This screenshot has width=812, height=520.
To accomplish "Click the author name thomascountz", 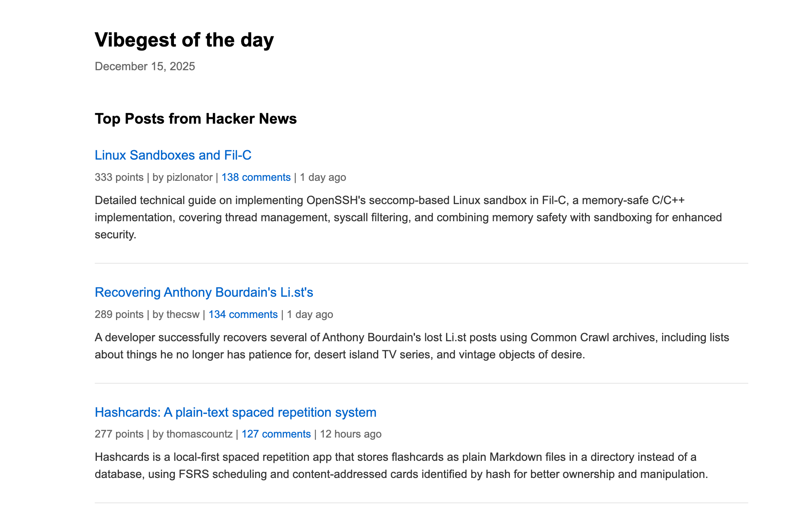I will pyautogui.click(x=199, y=434).
